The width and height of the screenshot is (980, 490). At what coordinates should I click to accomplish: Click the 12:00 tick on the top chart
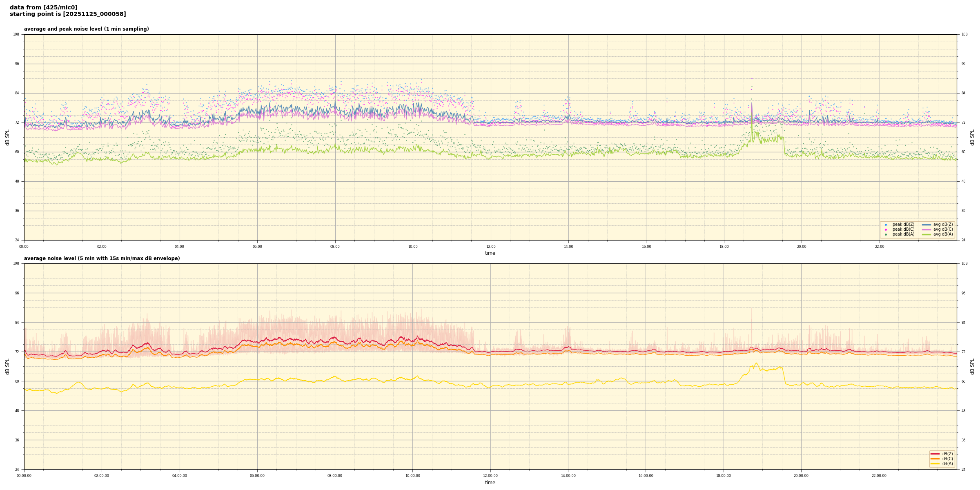point(490,247)
